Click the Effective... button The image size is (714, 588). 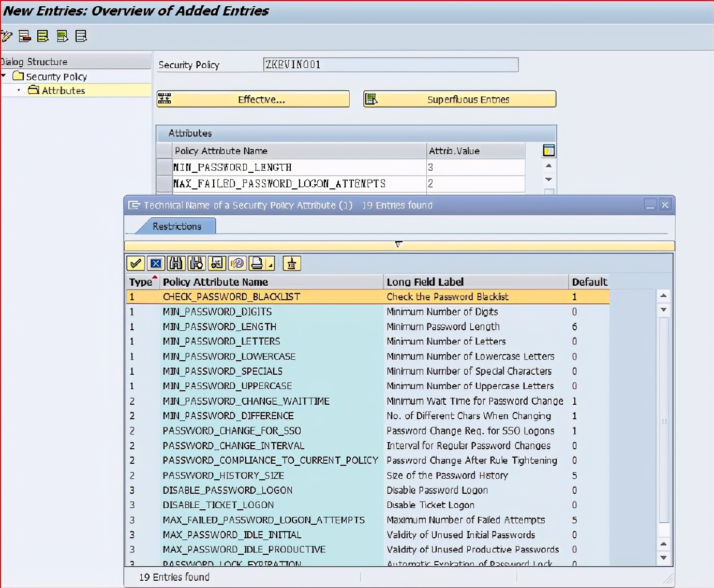pos(253,99)
